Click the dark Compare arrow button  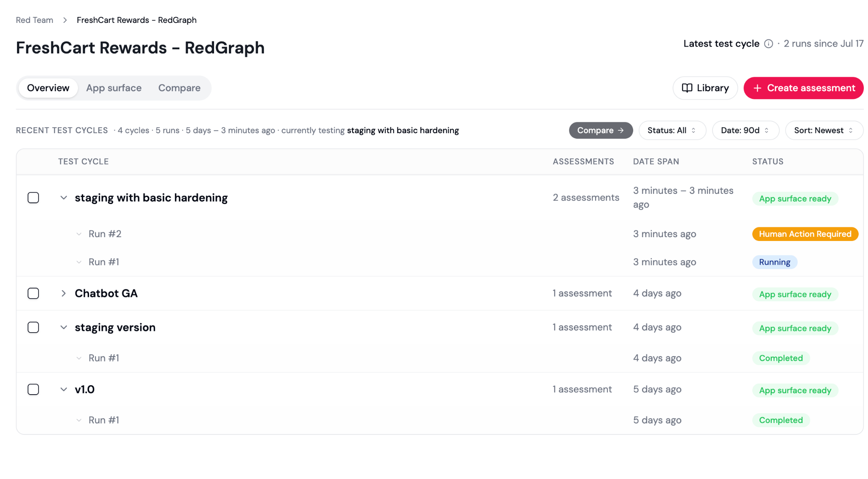(601, 130)
